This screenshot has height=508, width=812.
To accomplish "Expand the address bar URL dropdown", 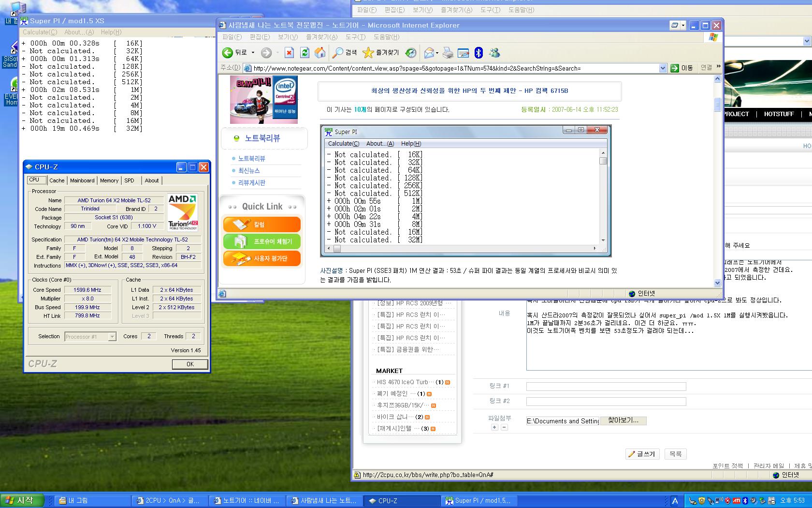I will point(663,68).
